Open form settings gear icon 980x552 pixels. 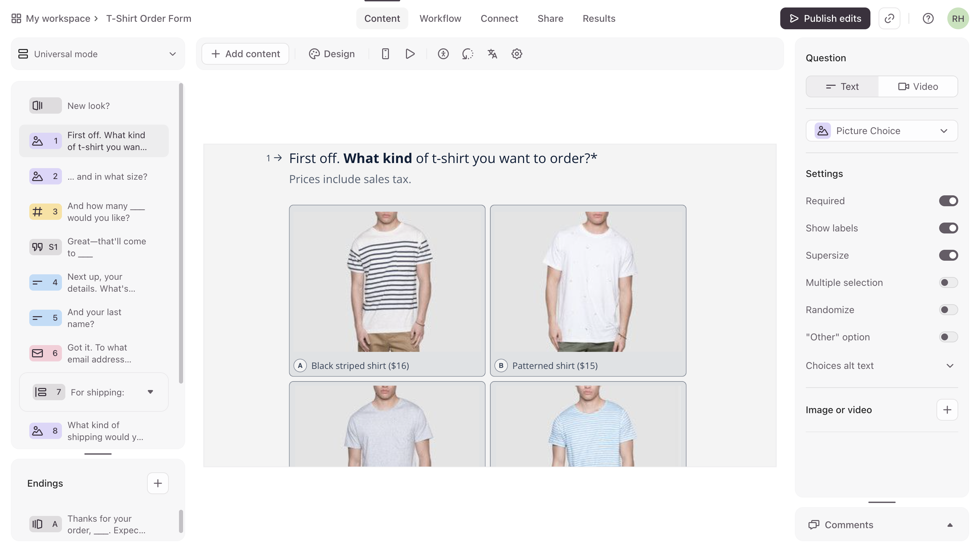(517, 54)
